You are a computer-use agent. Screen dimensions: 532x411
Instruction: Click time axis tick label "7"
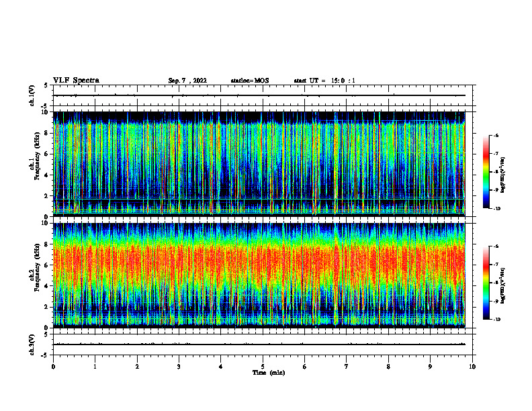347,367
